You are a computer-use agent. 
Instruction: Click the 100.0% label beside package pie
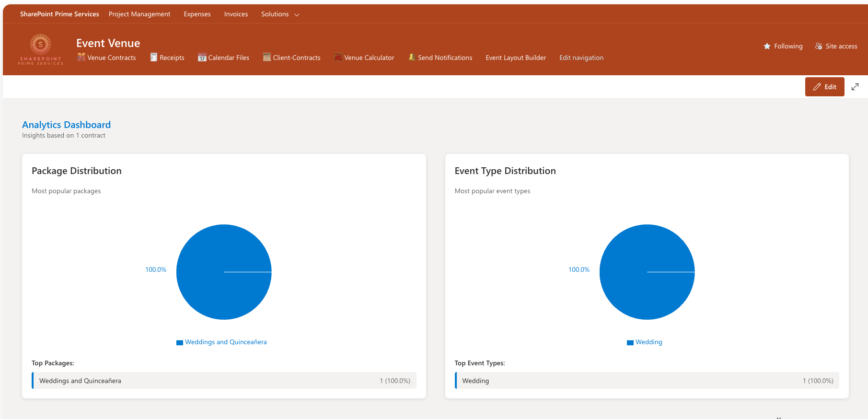point(156,269)
